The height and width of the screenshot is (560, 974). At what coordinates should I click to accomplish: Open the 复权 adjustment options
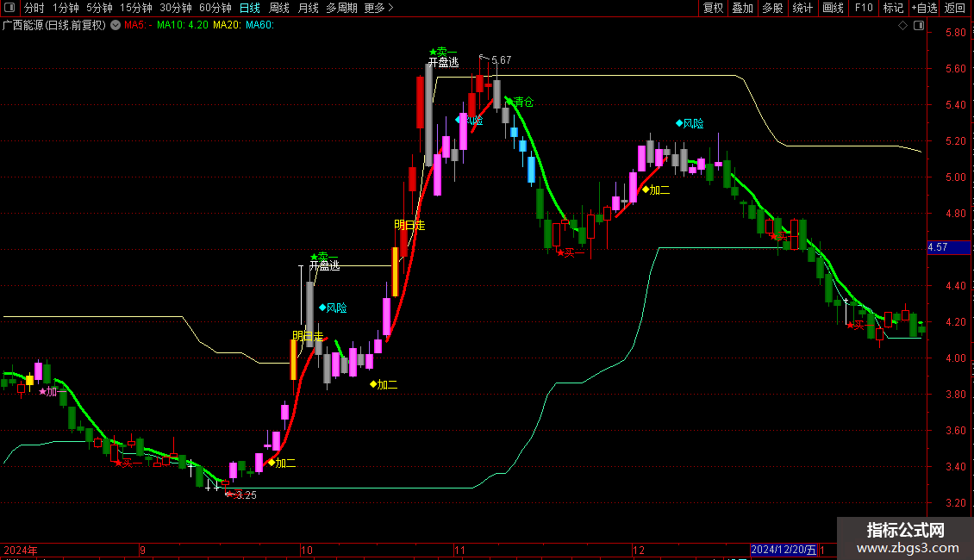[x=713, y=8]
